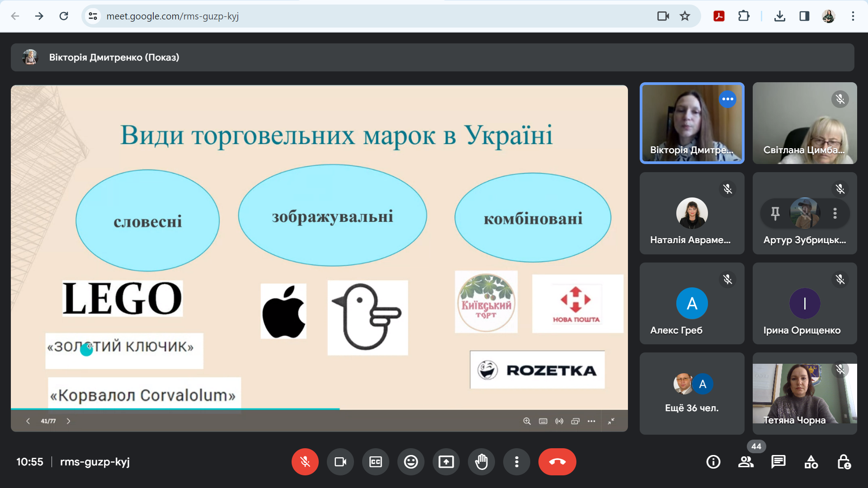Select Тетяна Чорна video tile
This screenshot has height=488, width=868.
(805, 394)
